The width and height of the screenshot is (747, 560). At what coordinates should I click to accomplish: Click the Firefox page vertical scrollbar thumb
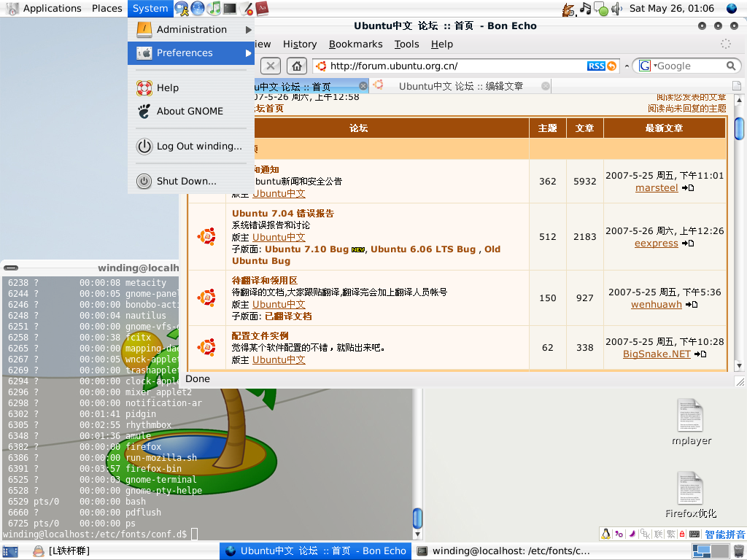[x=740, y=128]
